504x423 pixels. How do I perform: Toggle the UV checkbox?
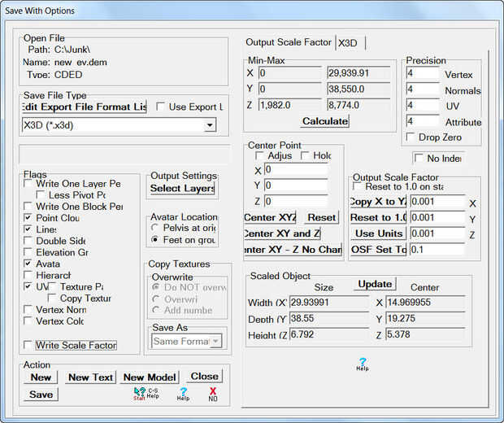coord(28,286)
